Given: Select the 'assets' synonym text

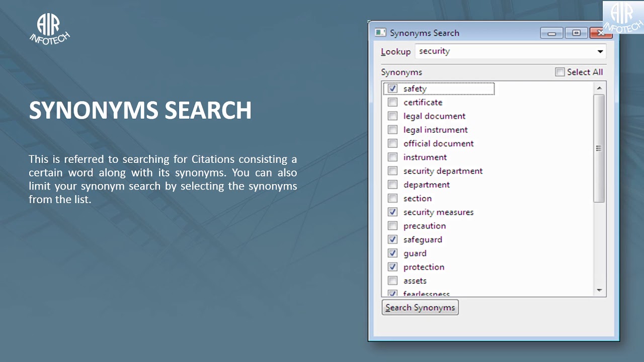Looking at the screenshot, I should pyautogui.click(x=415, y=281).
